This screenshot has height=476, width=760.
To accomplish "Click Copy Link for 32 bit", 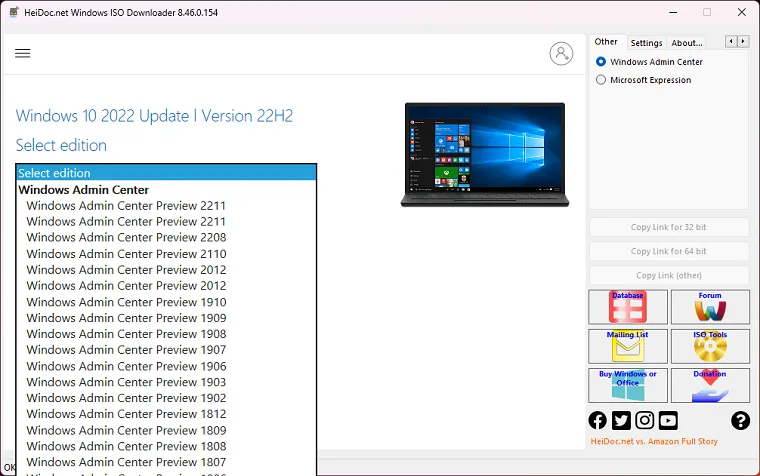I will pos(668,227).
